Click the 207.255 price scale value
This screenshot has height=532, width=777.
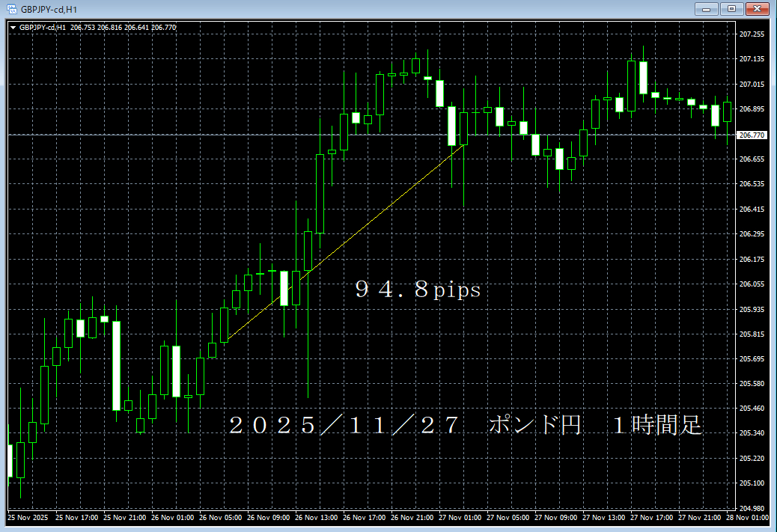coord(752,34)
